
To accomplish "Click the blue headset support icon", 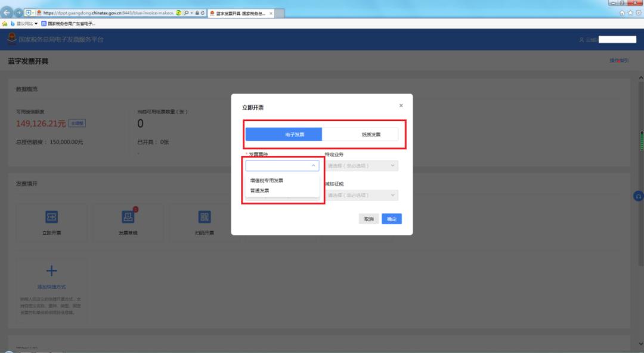I will coord(638,196).
